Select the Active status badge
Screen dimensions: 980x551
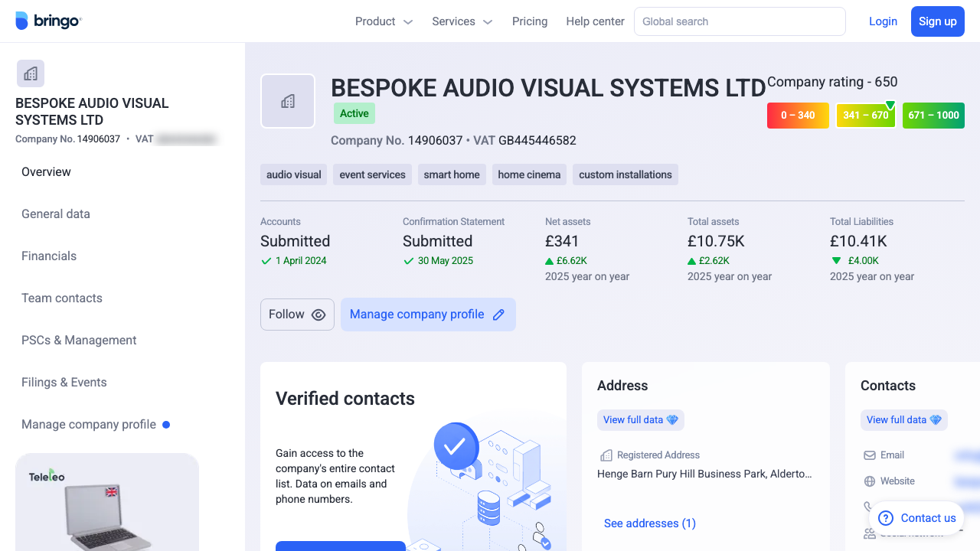coord(354,113)
